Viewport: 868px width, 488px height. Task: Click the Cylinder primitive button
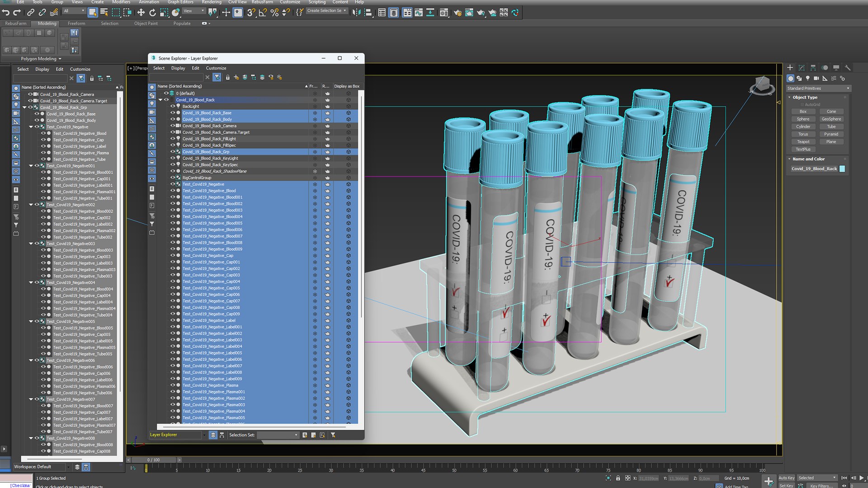tap(803, 127)
